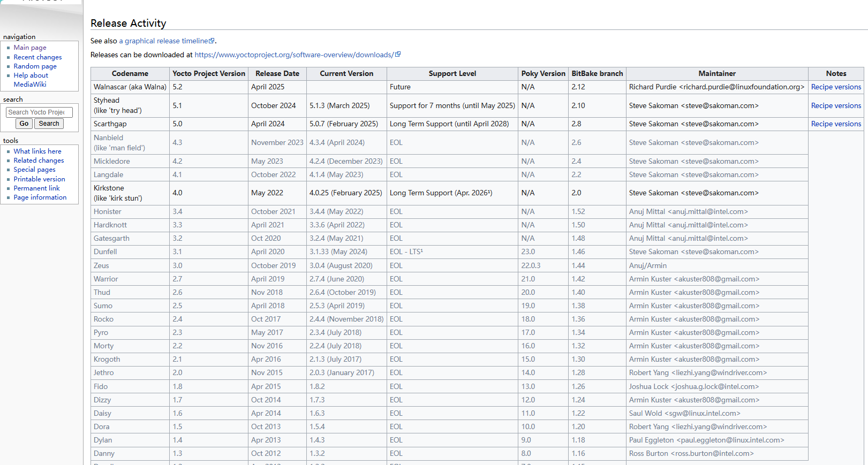
Task: Select the Mickledore codename cell
Action: pos(130,162)
